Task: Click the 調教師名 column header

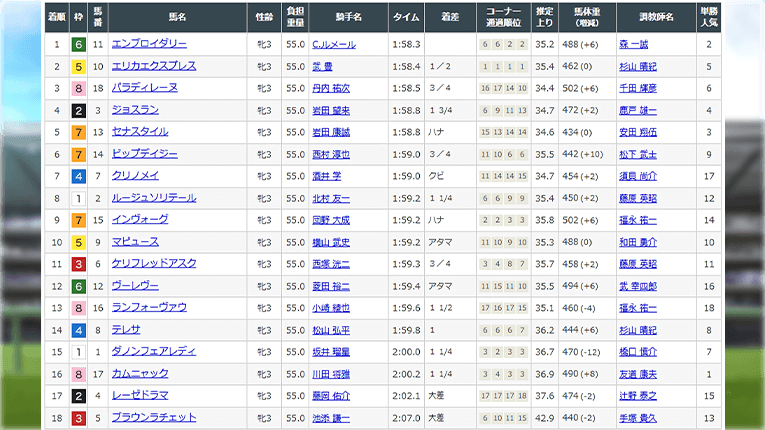Action: pos(657,17)
